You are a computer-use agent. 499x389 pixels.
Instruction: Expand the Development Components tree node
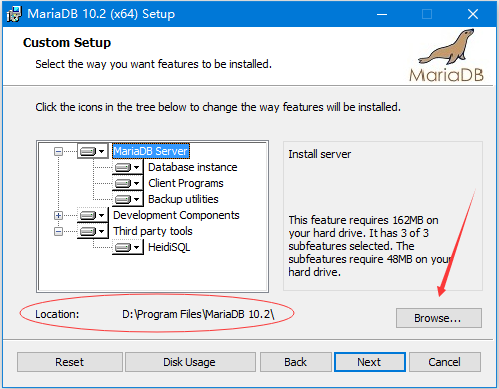pos(58,216)
